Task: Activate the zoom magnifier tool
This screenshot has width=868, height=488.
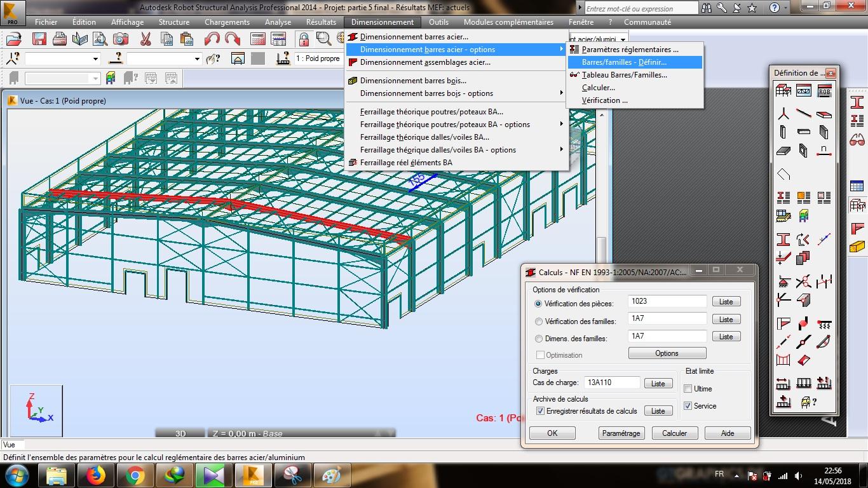Action: click(x=323, y=39)
